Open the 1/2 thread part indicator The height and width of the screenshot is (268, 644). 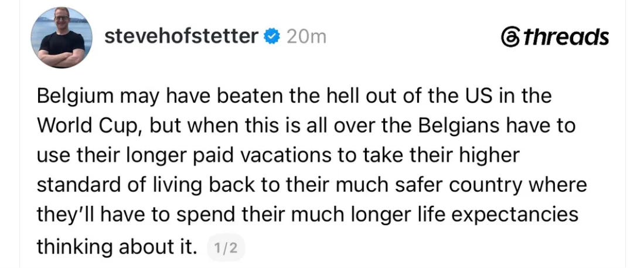click(x=226, y=248)
